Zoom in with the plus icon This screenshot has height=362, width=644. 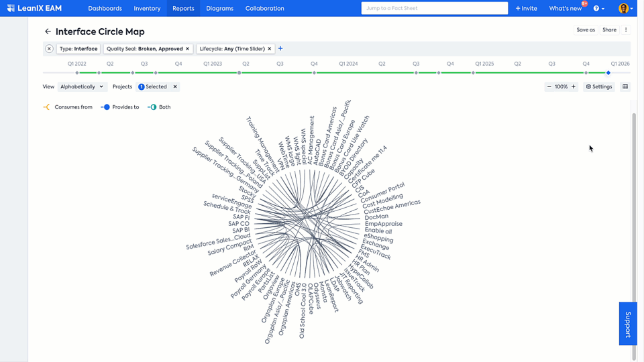[x=574, y=86]
